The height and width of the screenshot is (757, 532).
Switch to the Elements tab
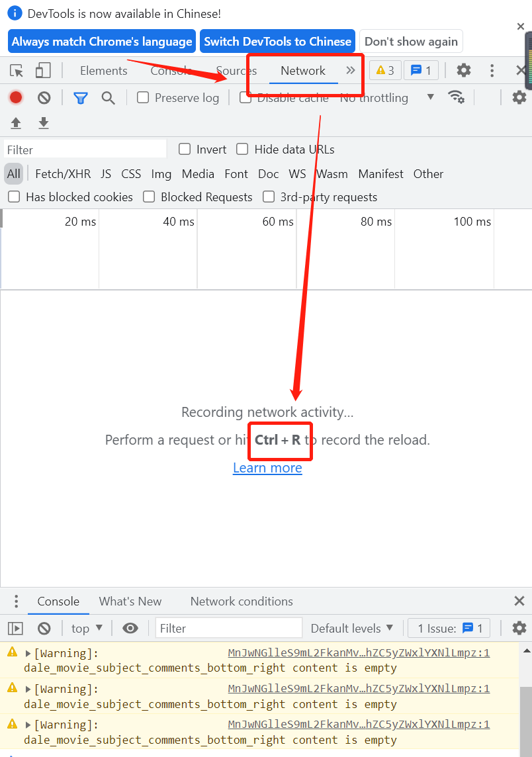point(103,70)
